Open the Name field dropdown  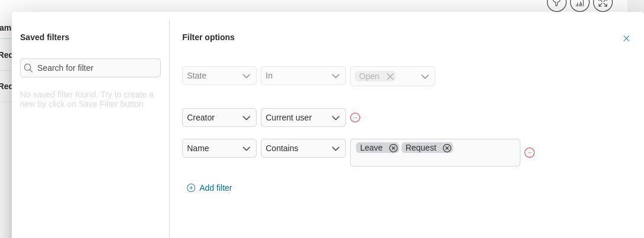pyautogui.click(x=219, y=149)
